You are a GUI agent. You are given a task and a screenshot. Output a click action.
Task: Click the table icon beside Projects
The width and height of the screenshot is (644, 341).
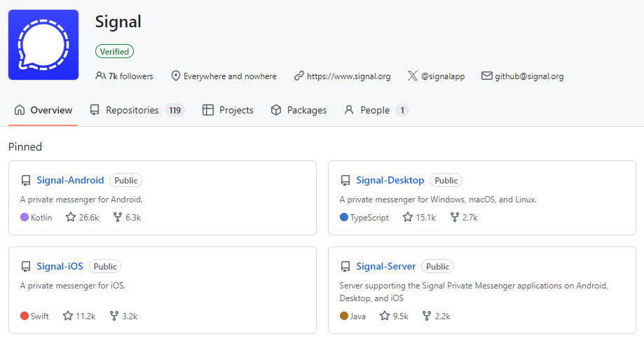[x=208, y=110]
